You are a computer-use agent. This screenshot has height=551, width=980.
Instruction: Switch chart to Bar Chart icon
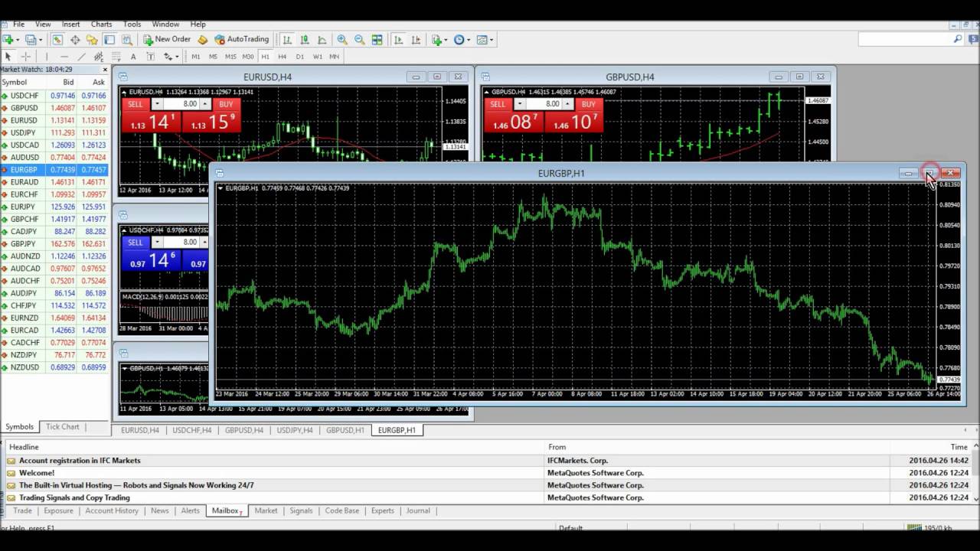click(x=287, y=40)
